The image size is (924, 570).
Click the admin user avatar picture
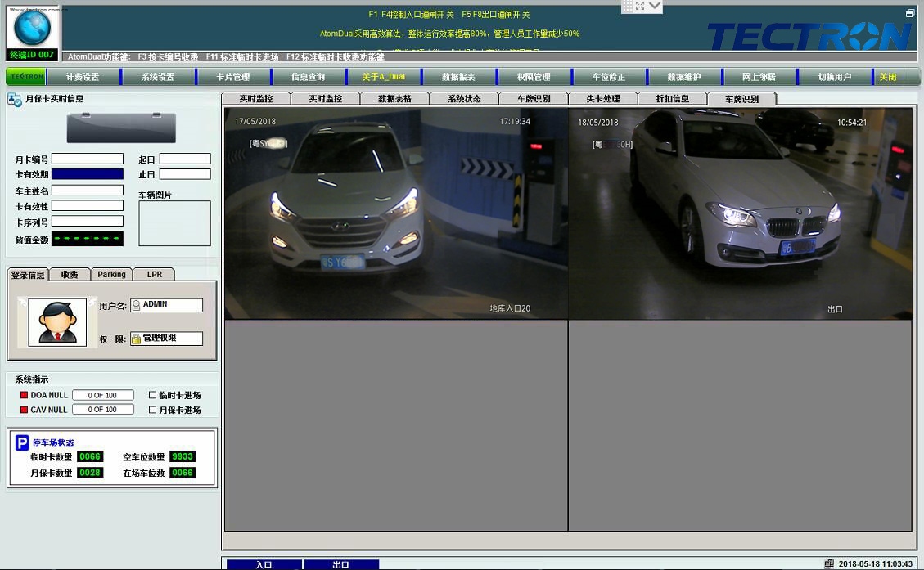56,321
